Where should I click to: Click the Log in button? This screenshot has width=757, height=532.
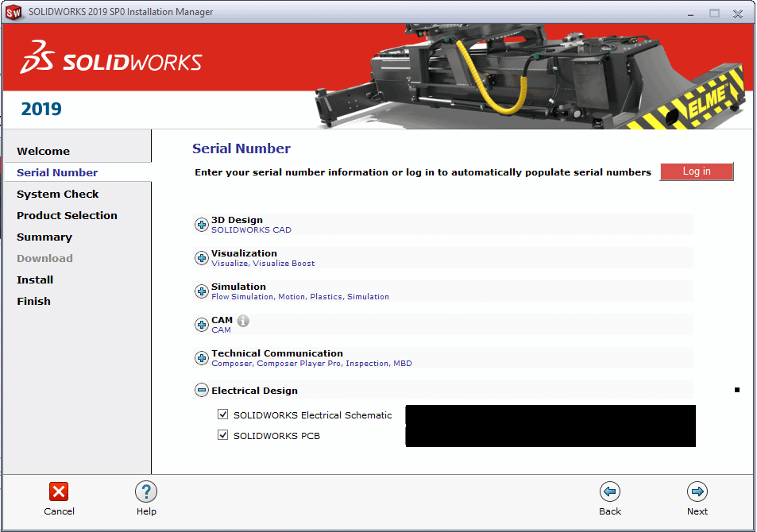pyautogui.click(x=697, y=172)
